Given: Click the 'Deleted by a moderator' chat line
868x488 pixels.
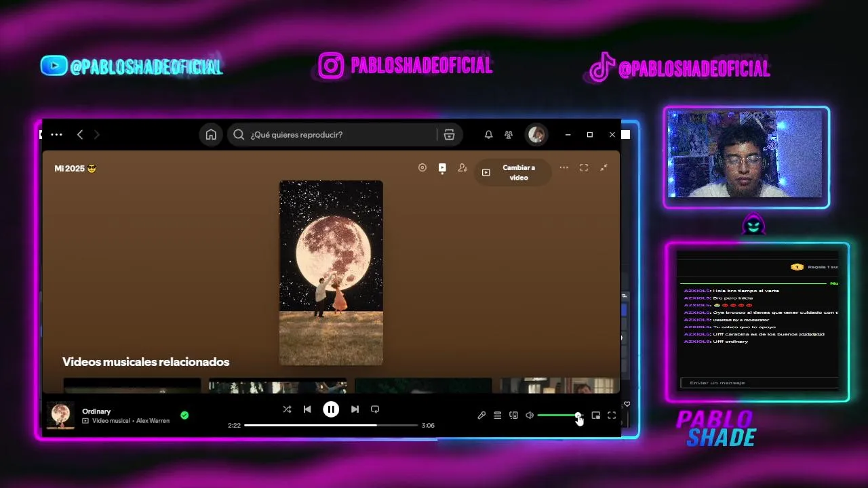Looking at the screenshot, I should (726, 320).
